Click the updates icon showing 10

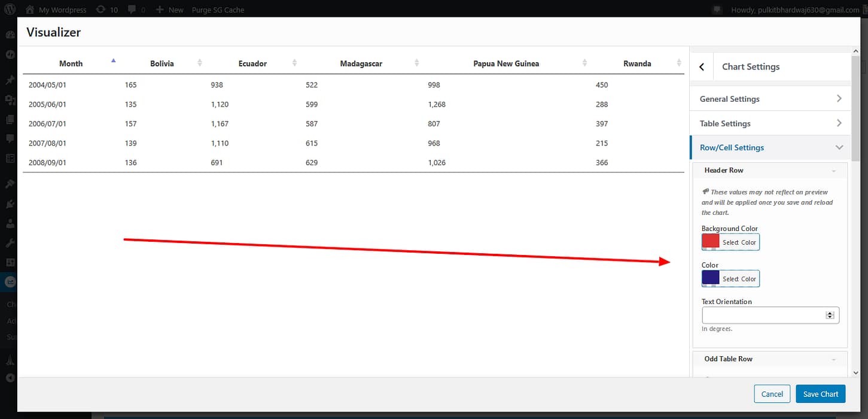[x=99, y=10]
